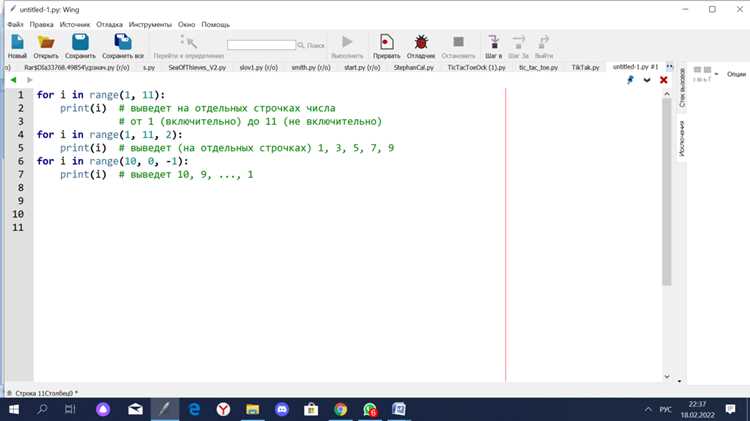Show hidden system tray icons chevron
This screenshot has width=750, height=421.
648,410
